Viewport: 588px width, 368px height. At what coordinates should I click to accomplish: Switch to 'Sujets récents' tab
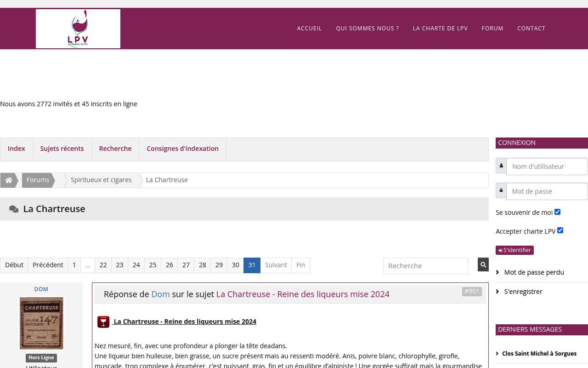click(62, 149)
